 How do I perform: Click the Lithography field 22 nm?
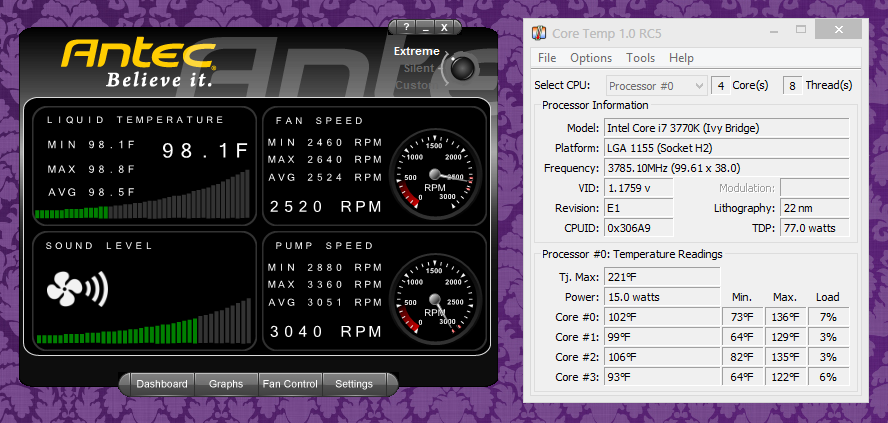pos(814,208)
